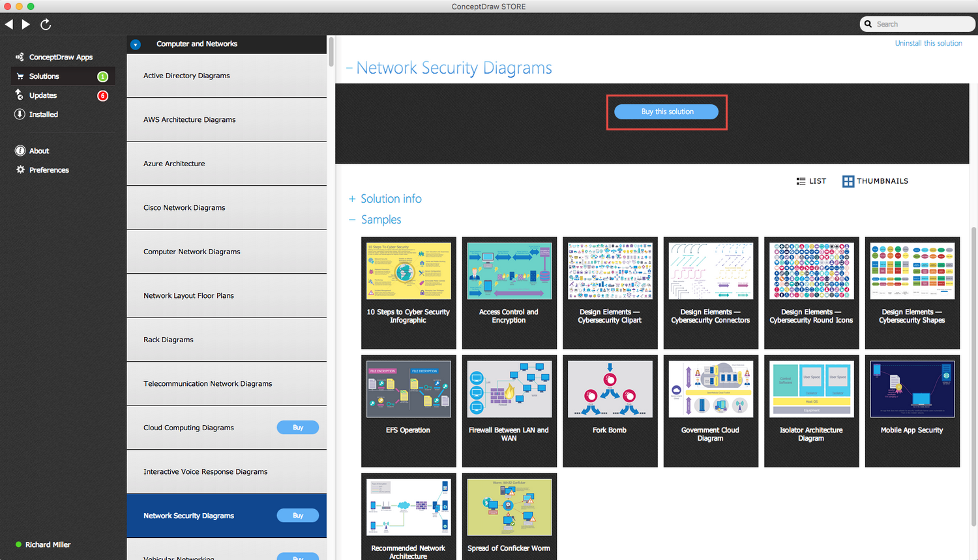
Task: Open Active Directory Diagrams
Action: [x=227, y=76]
